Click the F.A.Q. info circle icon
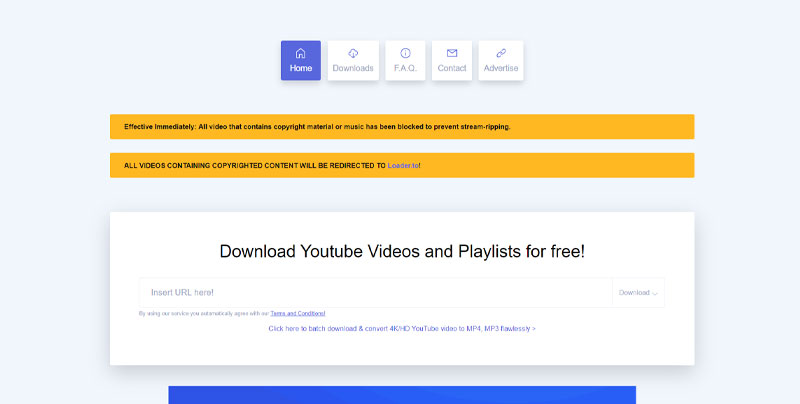Image resolution: width=800 pixels, height=404 pixels. point(405,53)
